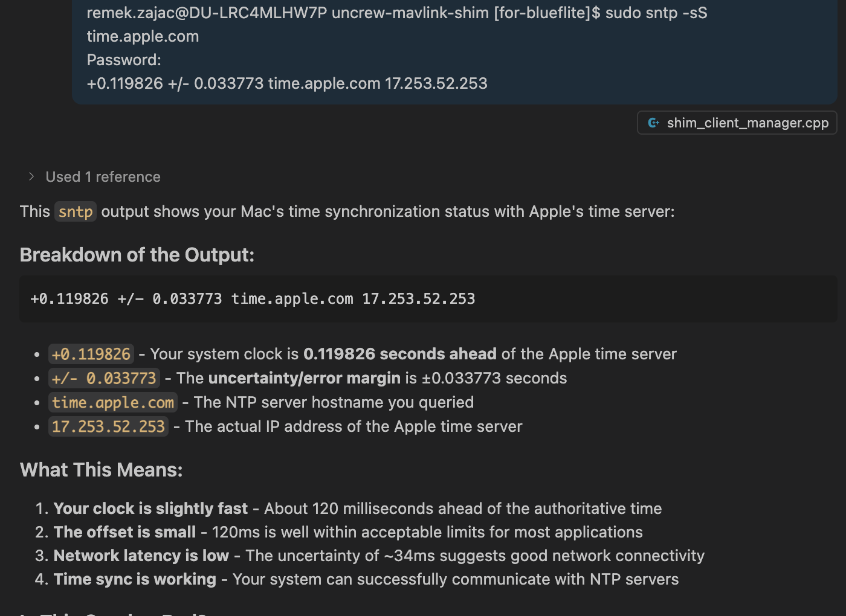846x616 pixels.
Task: Click the inline code 'sntp'
Action: click(76, 211)
